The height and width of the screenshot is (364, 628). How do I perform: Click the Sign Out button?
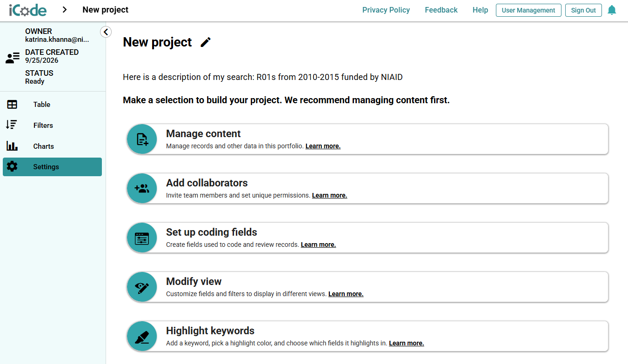point(584,10)
